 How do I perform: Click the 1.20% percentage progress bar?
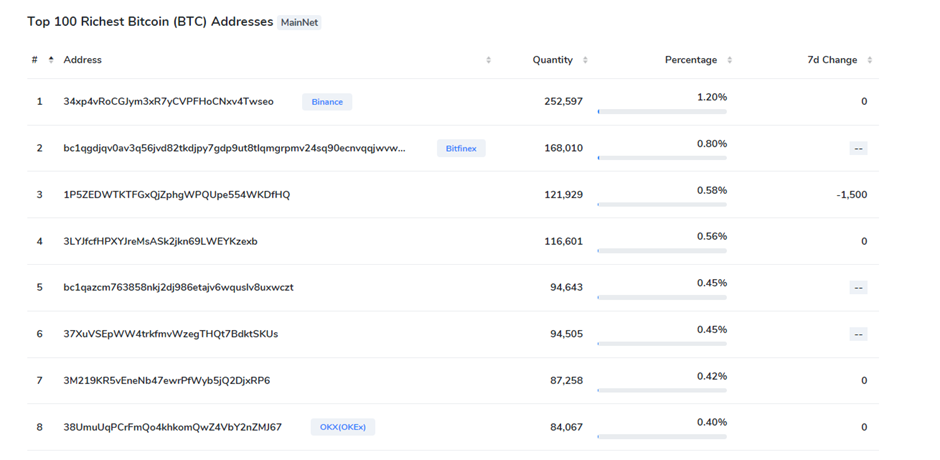[x=662, y=112]
